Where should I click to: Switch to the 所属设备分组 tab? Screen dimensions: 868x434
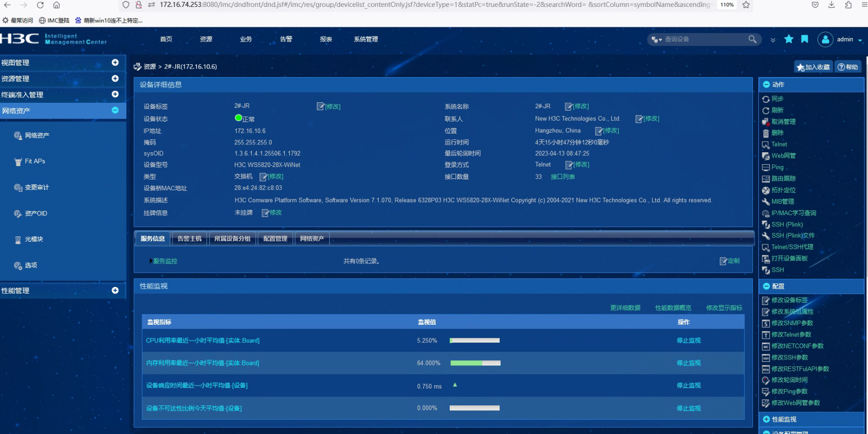tap(233, 239)
